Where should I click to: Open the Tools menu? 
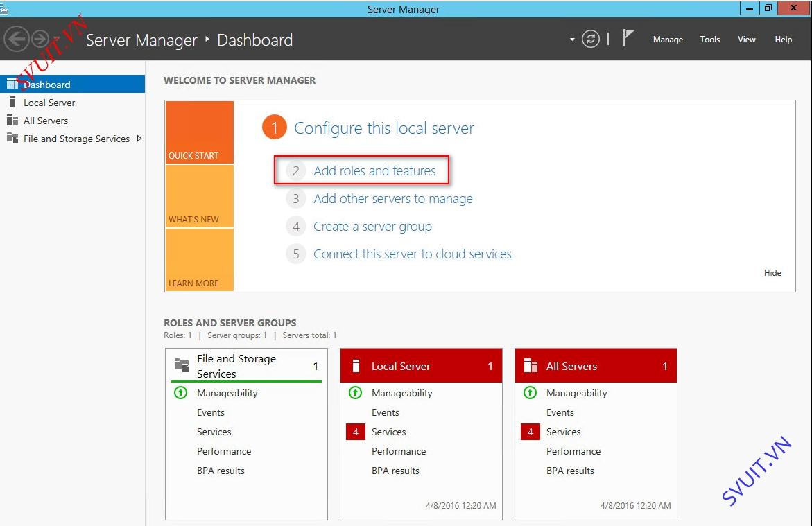coord(709,40)
